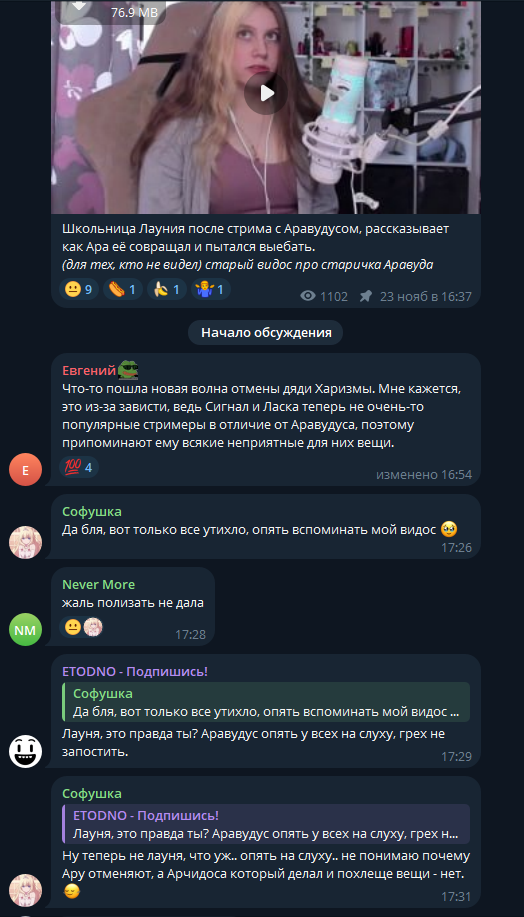This screenshot has width=524, height=917.
Task: Jump to quoted ETODNO message in Софушка's reply
Action: click(x=266, y=824)
